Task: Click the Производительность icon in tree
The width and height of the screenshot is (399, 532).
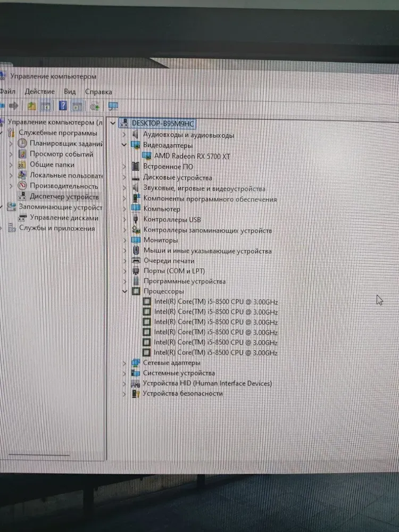Action: coord(22,186)
